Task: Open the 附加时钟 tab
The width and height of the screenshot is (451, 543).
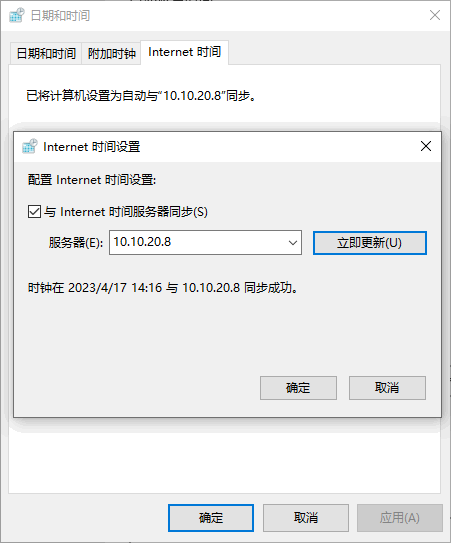Action: coord(111,53)
